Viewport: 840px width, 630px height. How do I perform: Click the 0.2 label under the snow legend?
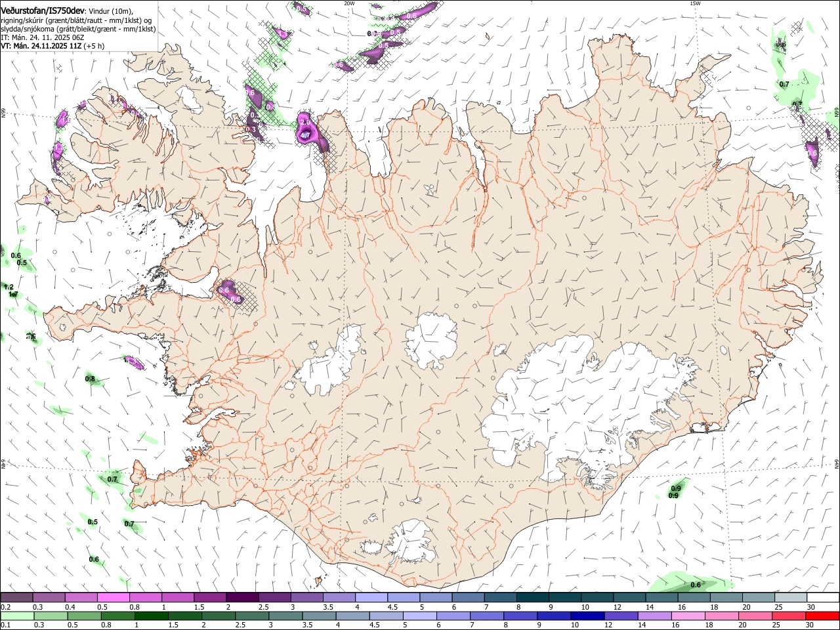(5, 607)
